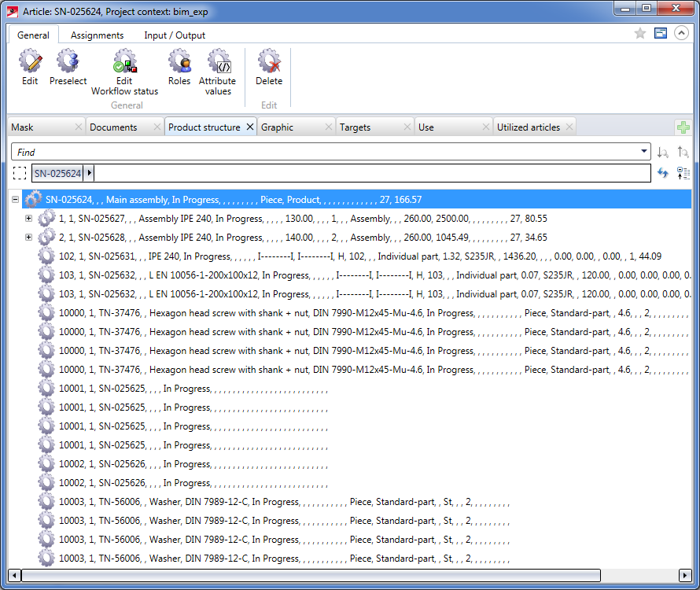Screen dimensions: 700x590
Task: Click the app logo in title bar
Action: tap(13, 12)
